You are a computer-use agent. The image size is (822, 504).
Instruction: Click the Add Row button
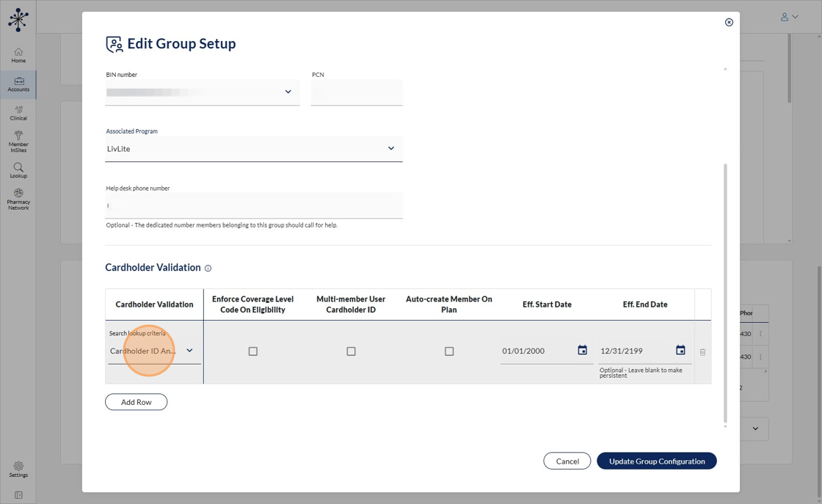(136, 402)
